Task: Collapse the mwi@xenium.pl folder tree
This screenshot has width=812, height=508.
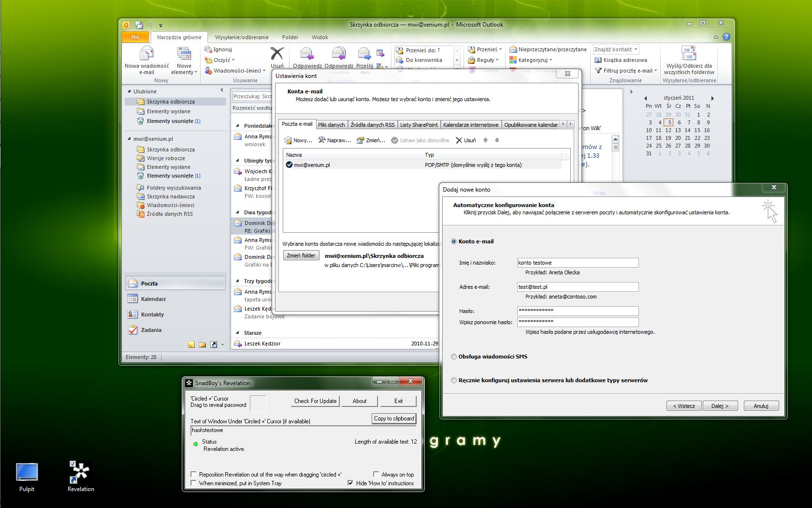Action: pos(130,139)
